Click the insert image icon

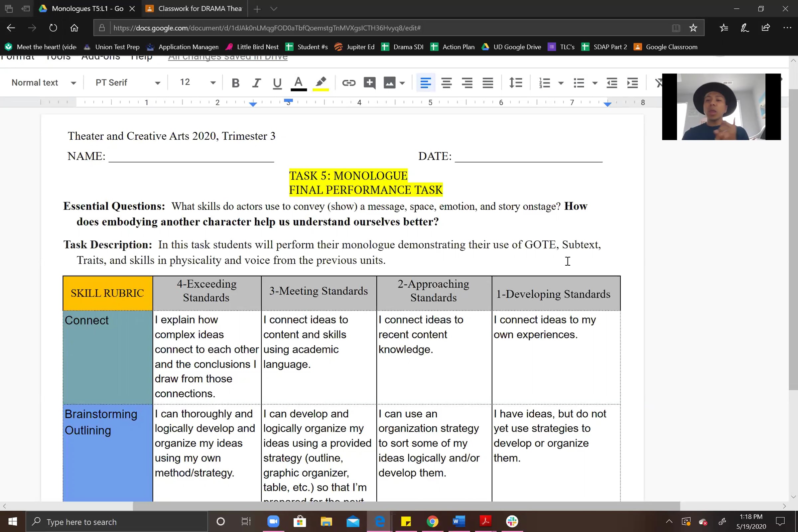coord(389,83)
